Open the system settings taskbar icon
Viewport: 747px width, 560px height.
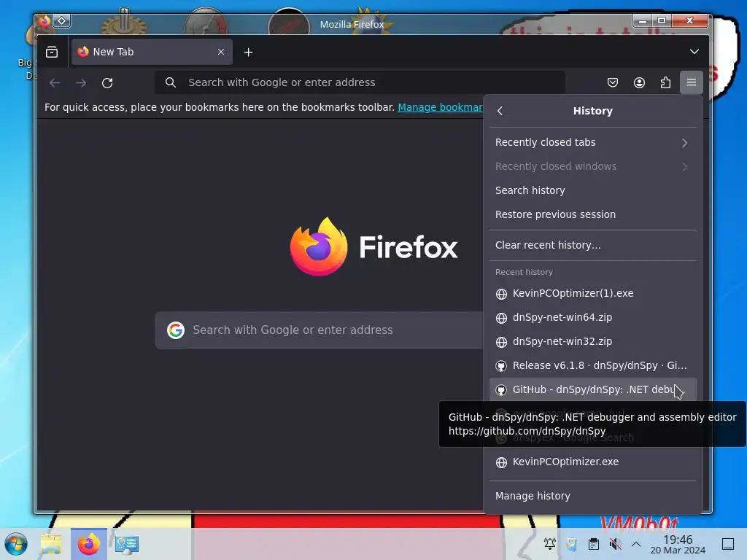[x=127, y=544]
